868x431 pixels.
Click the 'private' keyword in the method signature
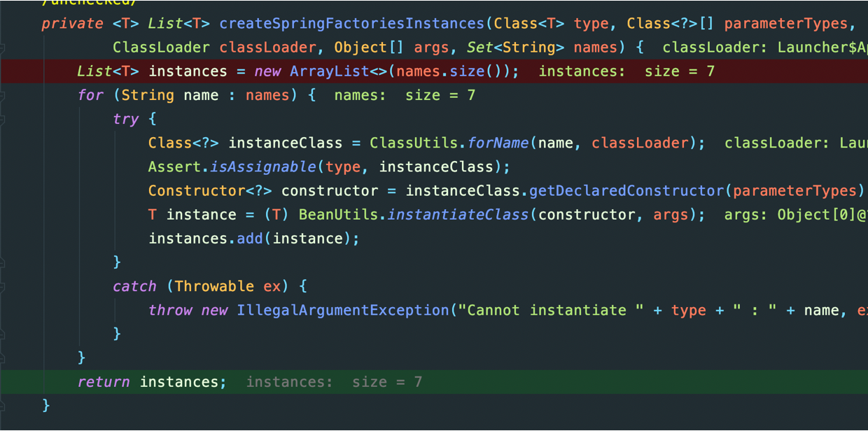coord(72,24)
